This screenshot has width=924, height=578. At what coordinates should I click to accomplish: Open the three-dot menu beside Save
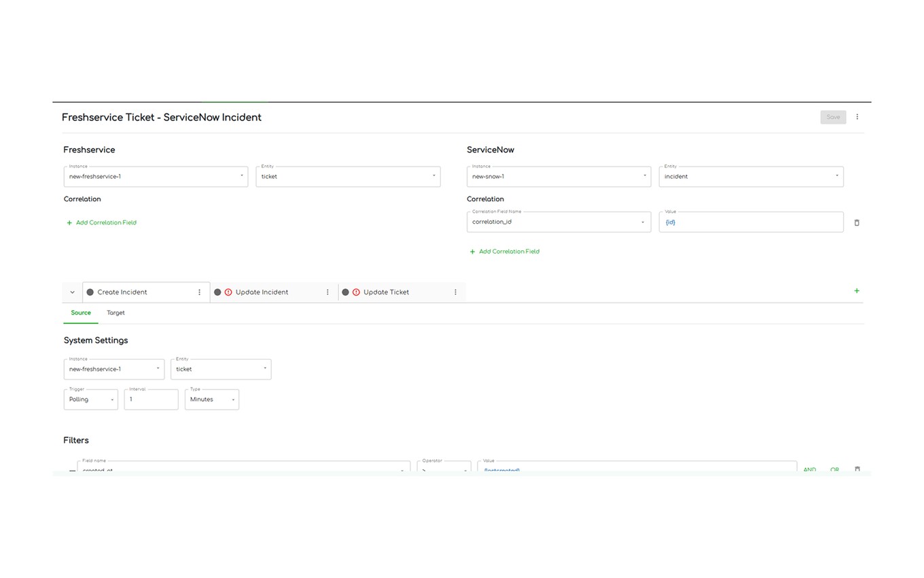pyautogui.click(x=857, y=117)
